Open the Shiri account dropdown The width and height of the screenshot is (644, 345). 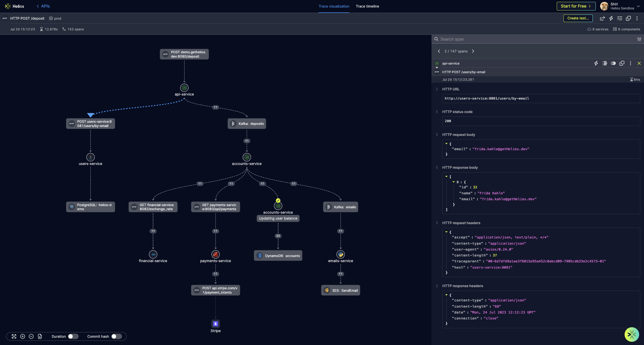coord(638,6)
